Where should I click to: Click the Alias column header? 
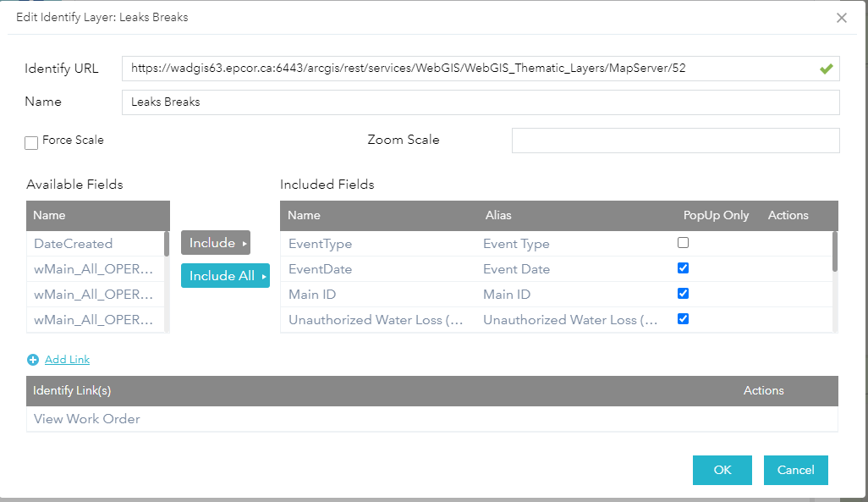click(x=498, y=215)
